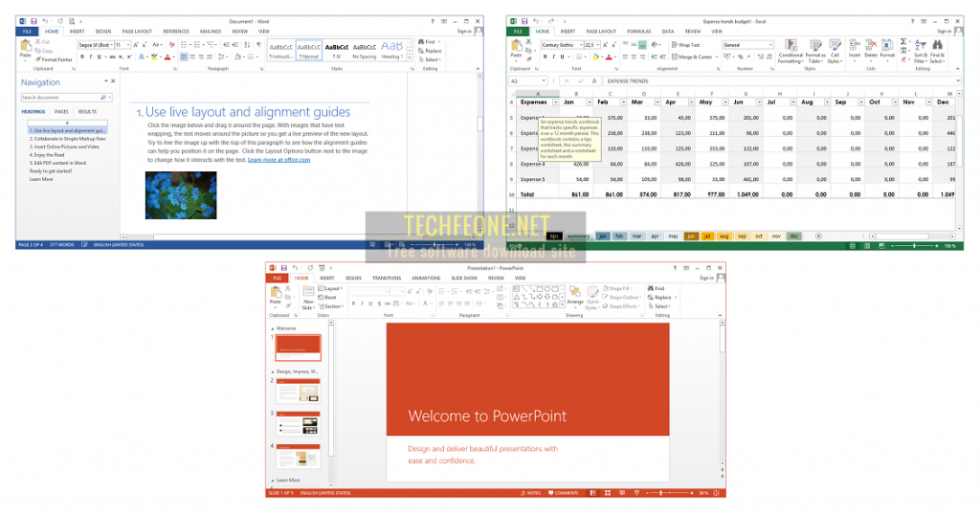Screen dimensions: 980x518
Task: Open PowerPoint TRANSITIONS tab
Action: coord(387,278)
